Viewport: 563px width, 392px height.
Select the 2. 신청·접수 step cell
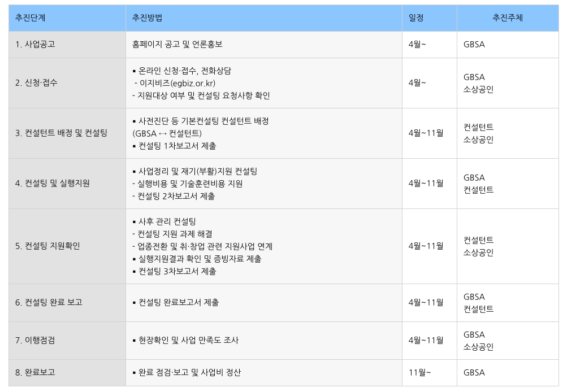(x=67, y=83)
